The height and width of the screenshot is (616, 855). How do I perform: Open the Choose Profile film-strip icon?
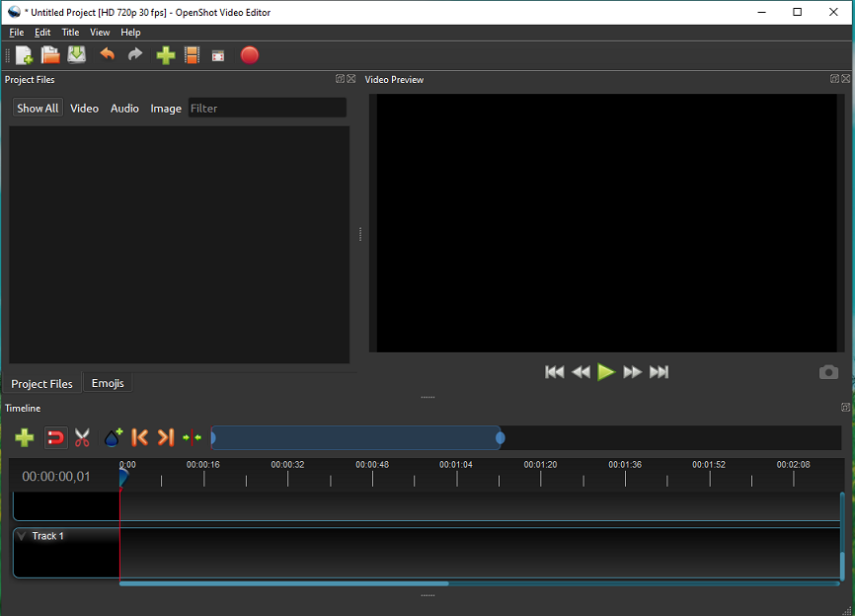(x=192, y=55)
